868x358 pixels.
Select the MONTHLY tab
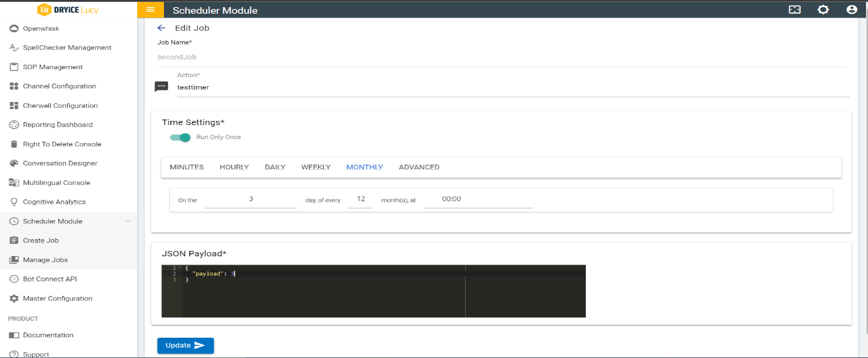[364, 167]
